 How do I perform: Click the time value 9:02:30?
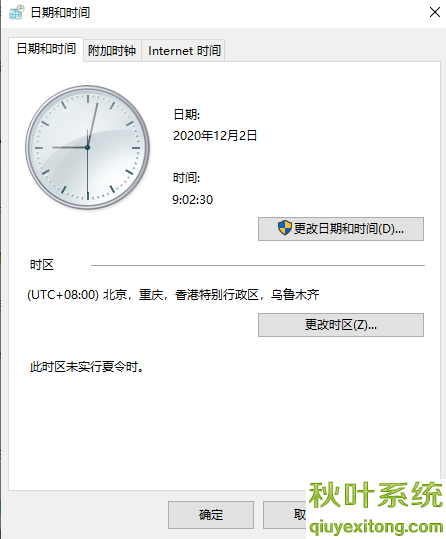pos(193,199)
